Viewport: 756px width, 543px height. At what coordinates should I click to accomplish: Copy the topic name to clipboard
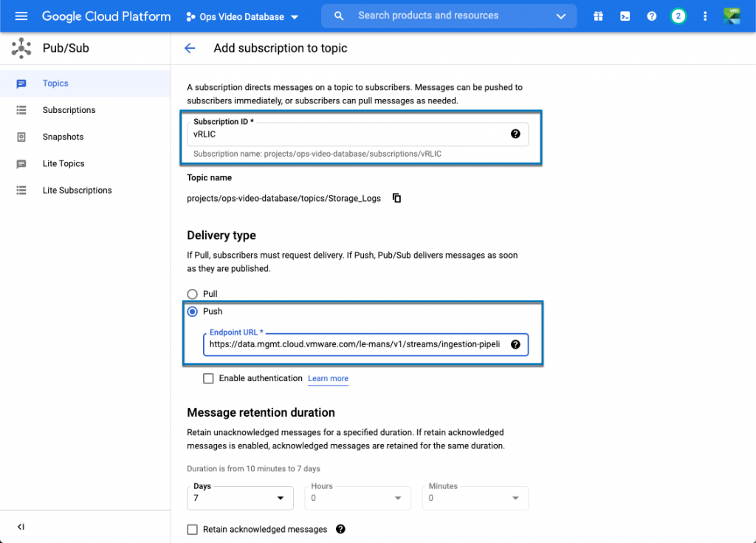[396, 198]
